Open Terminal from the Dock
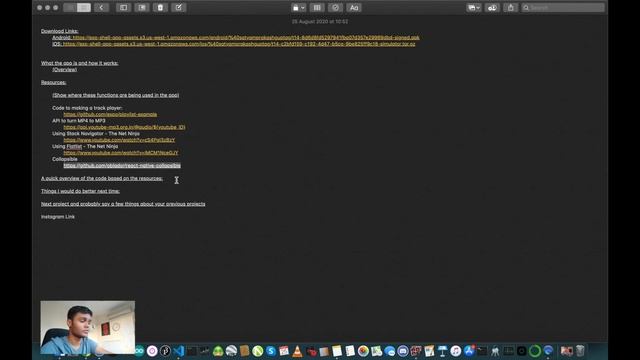Image resolution: width=640 pixels, height=360 pixels. (482, 351)
